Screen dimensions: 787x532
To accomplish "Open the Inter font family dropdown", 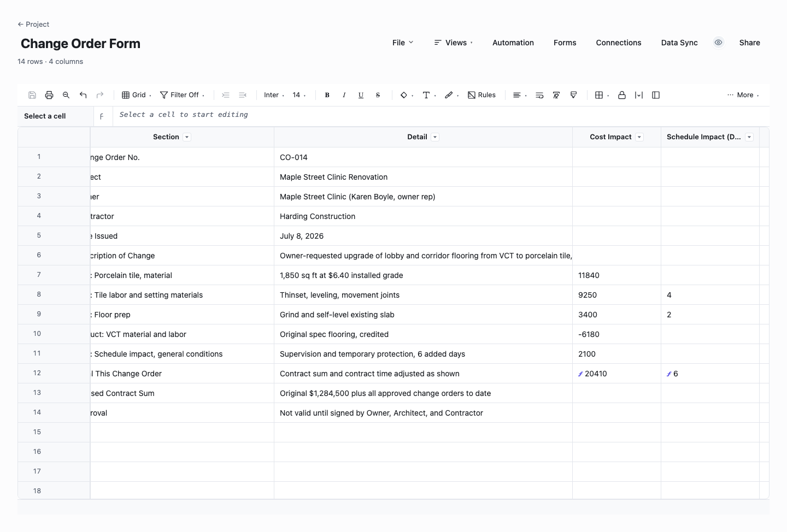I will (274, 95).
